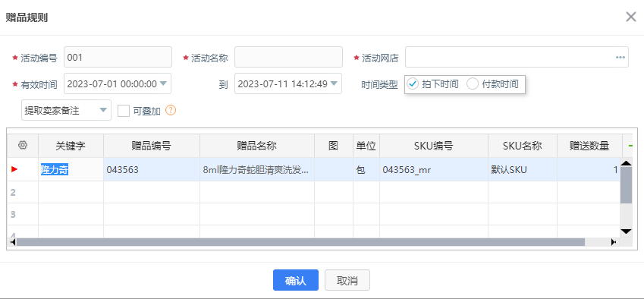Click the orange help question mark icon
This screenshot has height=299, width=644.
171,111
